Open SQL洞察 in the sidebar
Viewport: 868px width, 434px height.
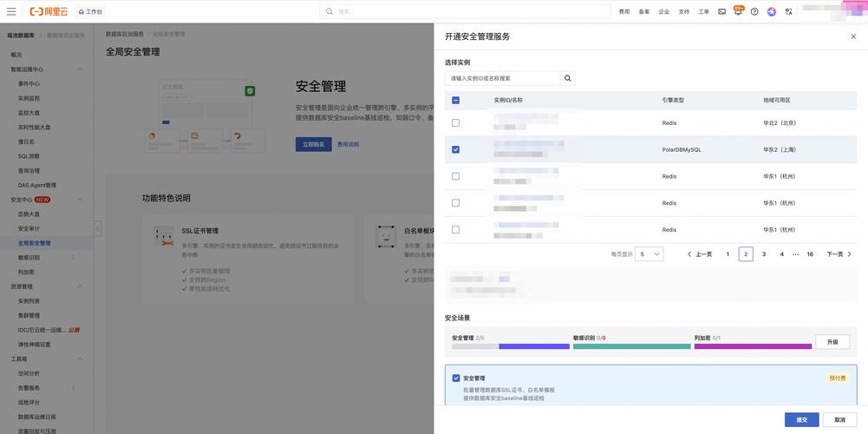pos(29,156)
